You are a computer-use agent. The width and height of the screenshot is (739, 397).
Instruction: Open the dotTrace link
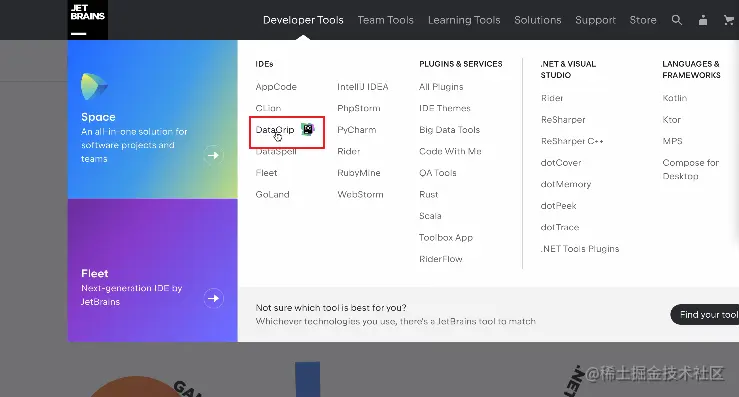tap(560, 227)
